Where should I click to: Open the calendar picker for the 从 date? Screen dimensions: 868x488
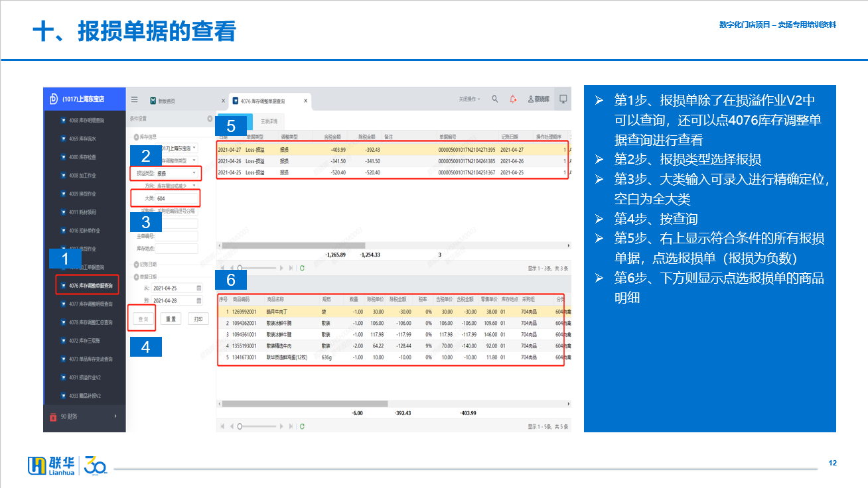(x=198, y=288)
